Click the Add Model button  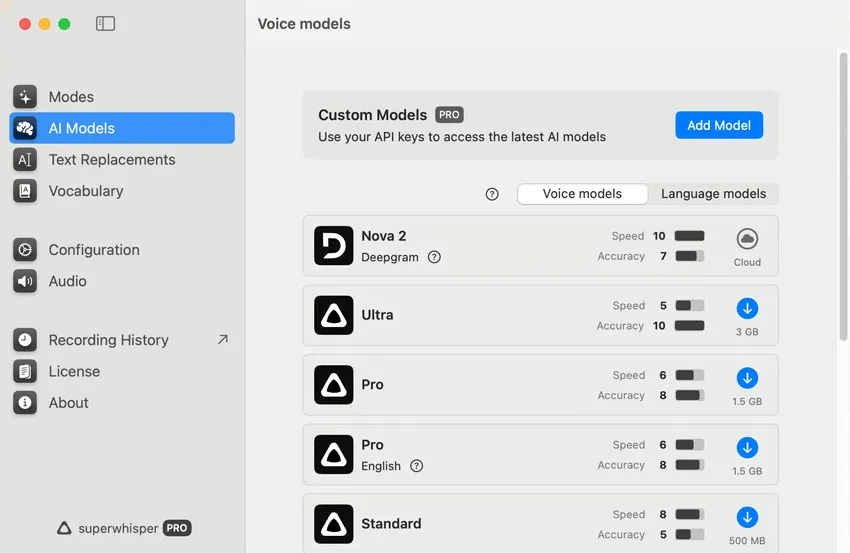(x=719, y=125)
